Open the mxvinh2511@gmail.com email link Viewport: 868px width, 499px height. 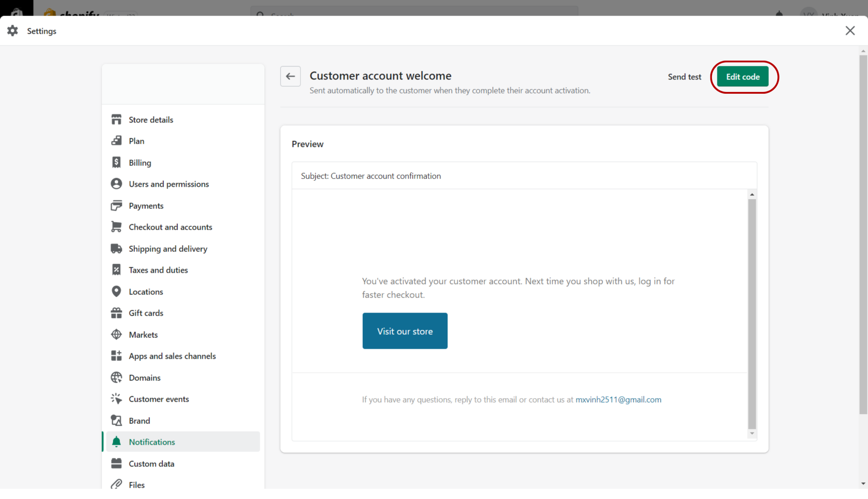[618, 399]
